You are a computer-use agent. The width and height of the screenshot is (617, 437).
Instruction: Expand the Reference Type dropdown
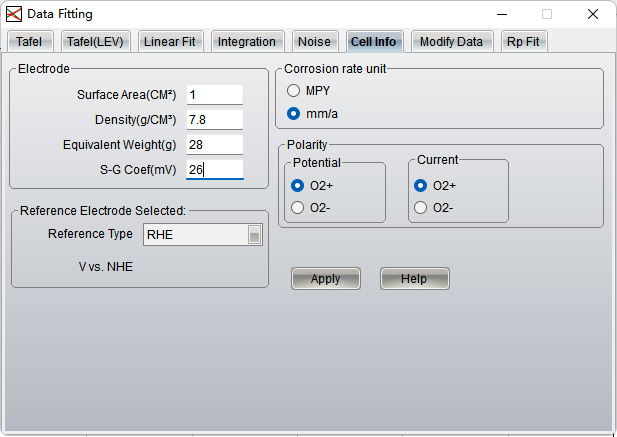click(x=255, y=235)
